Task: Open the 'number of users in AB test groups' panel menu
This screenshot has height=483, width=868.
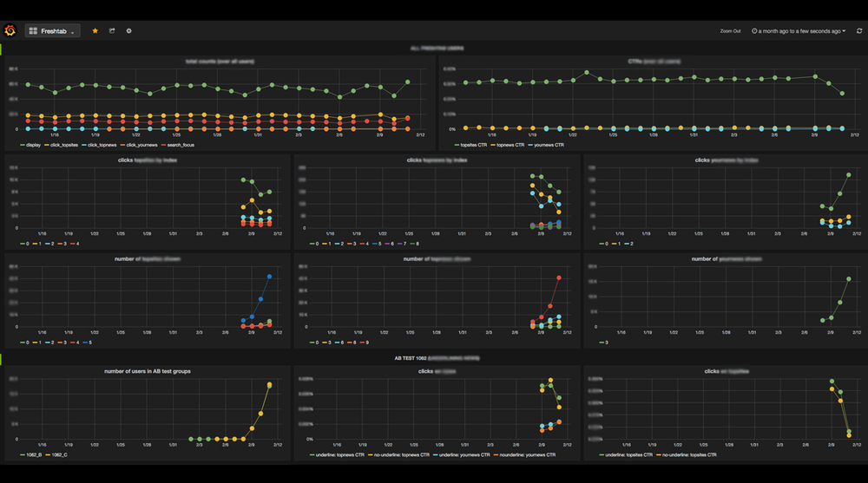Action: (148, 371)
